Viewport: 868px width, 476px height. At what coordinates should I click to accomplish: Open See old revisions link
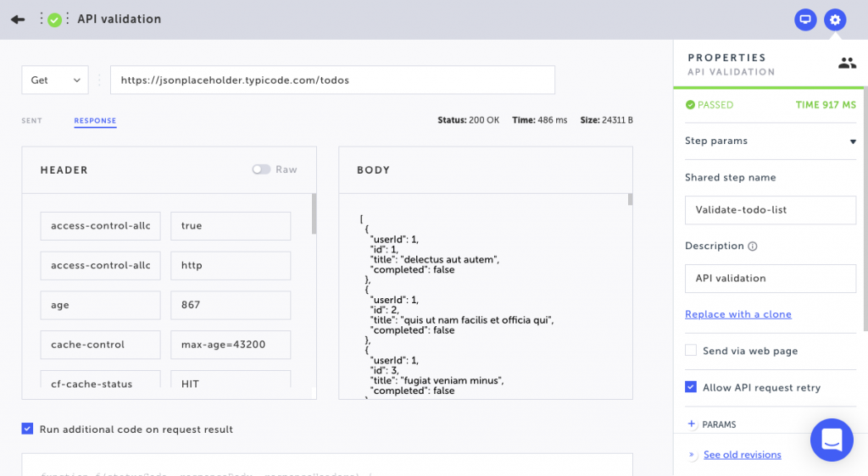pyautogui.click(x=743, y=455)
